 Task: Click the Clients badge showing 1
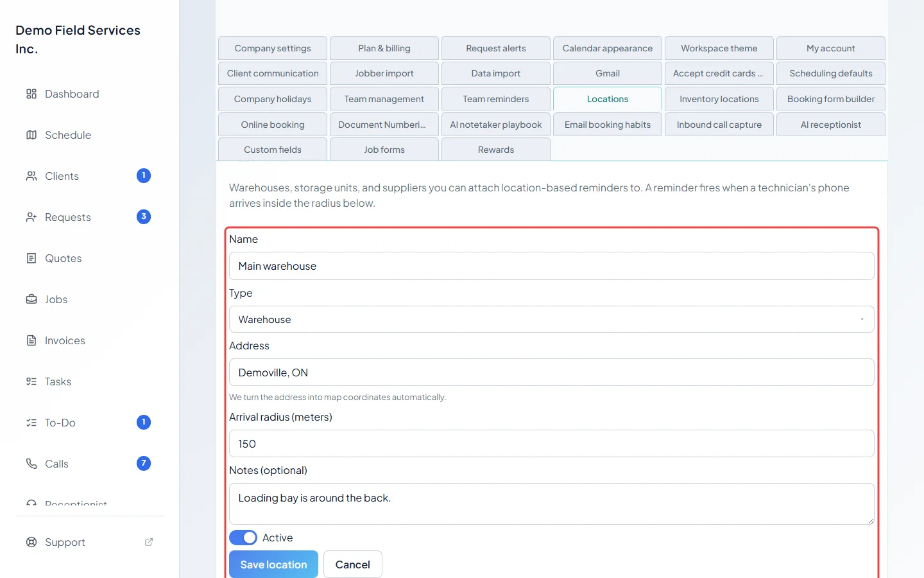(144, 175)
